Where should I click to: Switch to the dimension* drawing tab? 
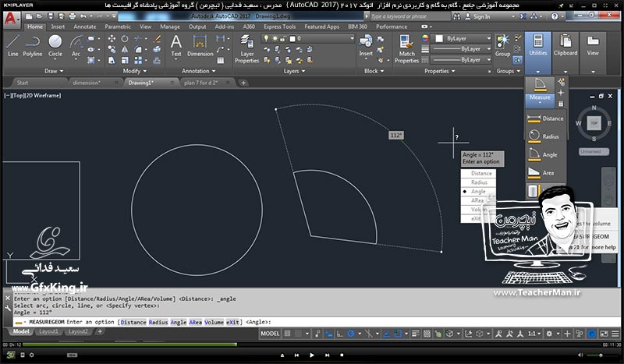click(87, 83)
